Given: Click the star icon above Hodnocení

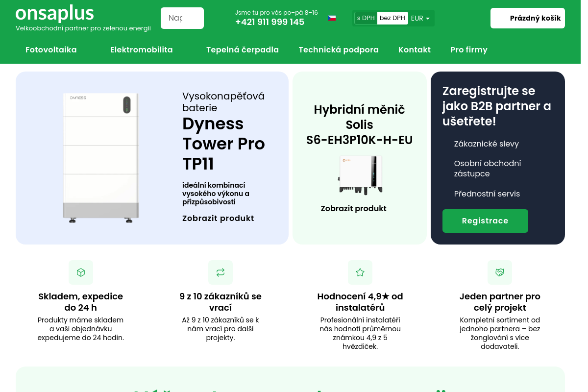Looking at the screenshot, I should tap(360, 272).
